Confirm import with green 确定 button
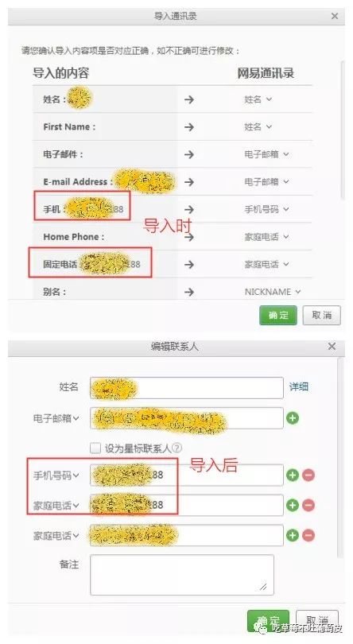The width and height of the screenshot is (353, 644). [278, 315]
